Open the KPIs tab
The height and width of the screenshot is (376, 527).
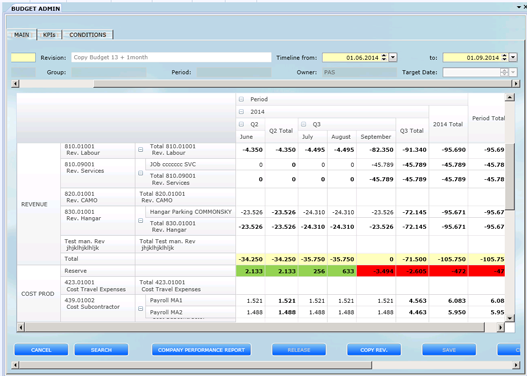(x=49, y=35)
